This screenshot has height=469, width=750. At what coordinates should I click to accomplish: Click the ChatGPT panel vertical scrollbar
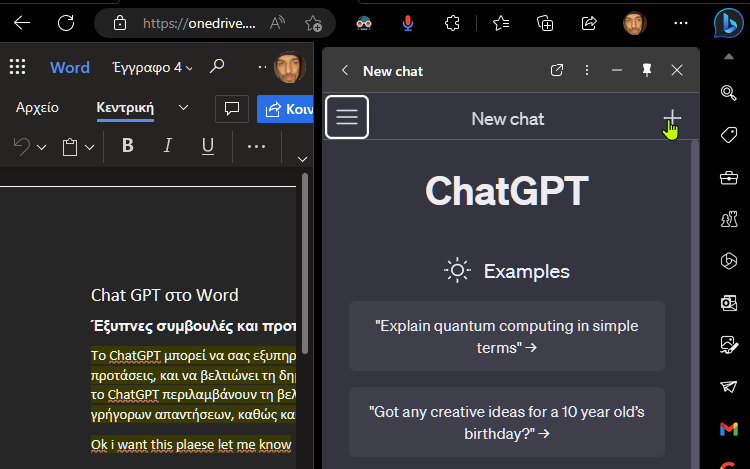(x=695, y=306)
